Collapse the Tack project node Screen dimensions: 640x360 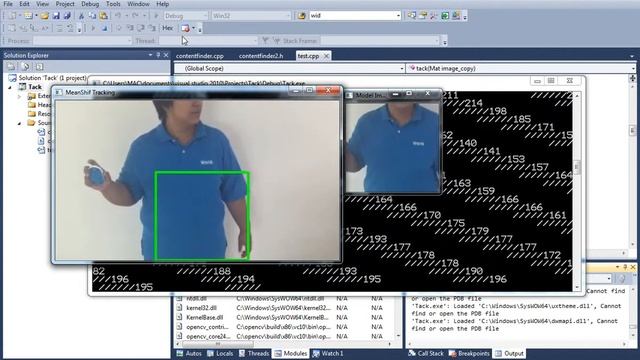point(10,87)
